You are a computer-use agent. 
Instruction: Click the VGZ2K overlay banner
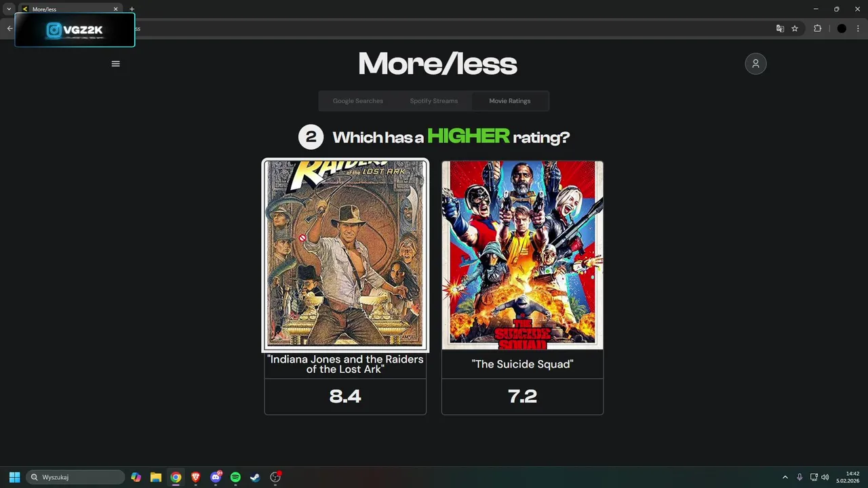coord(75,30)
